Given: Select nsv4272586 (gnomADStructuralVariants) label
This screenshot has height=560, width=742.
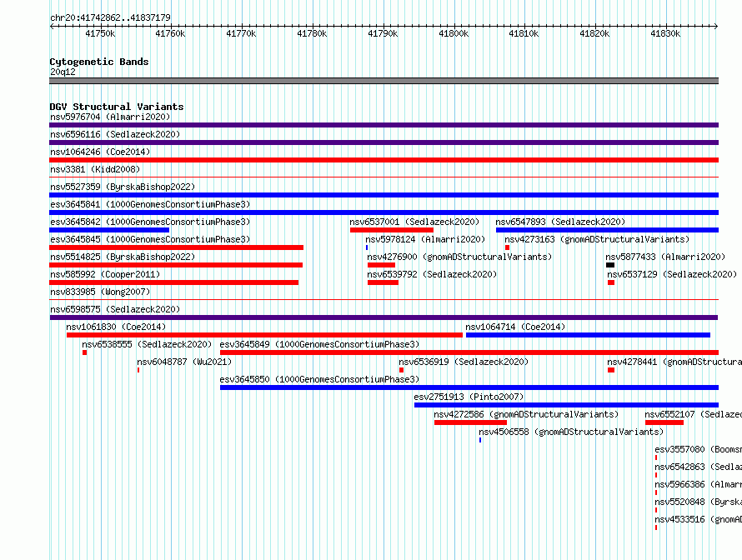Looking at the screenshot, I should click(x=526, y=414).
